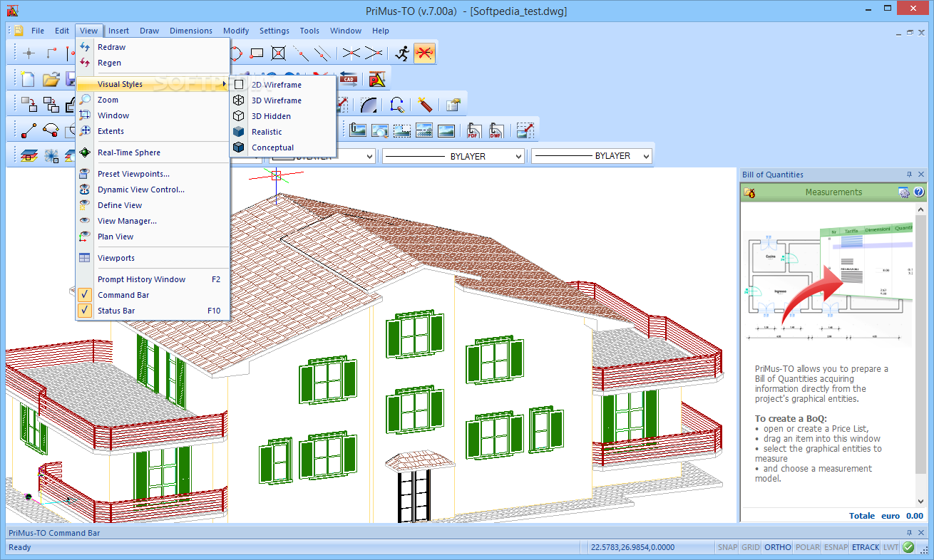
Task: Pin the PriMus-TO Command Bar panel
Action: [x=909, y=532]
